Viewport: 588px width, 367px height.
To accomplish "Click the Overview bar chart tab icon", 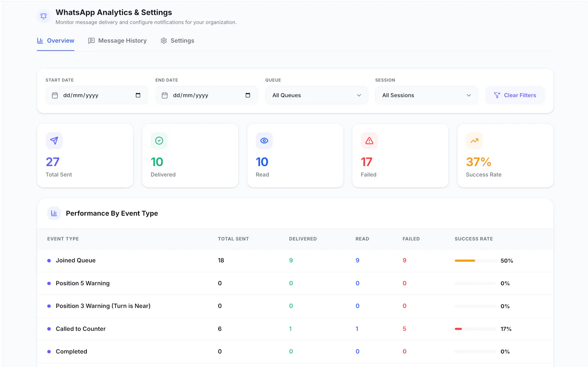I will tap(40, 40).
